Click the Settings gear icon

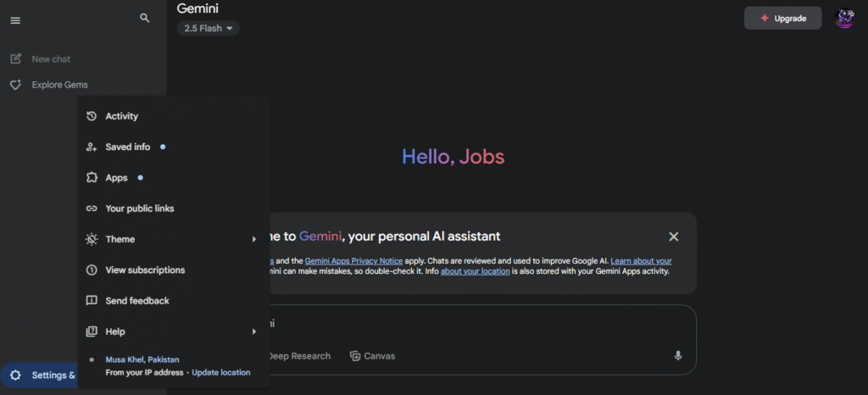tap(15, 376)
